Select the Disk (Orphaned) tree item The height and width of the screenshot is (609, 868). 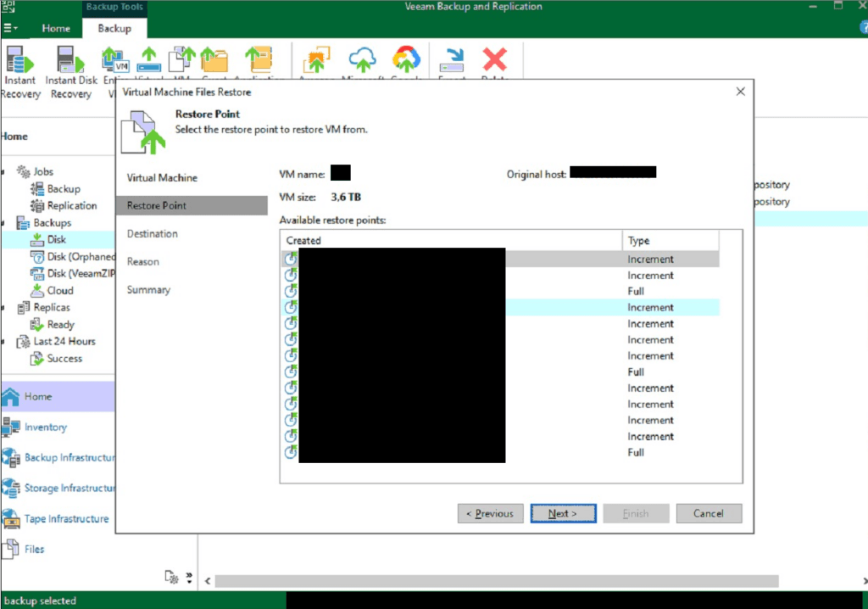point(81,257)
